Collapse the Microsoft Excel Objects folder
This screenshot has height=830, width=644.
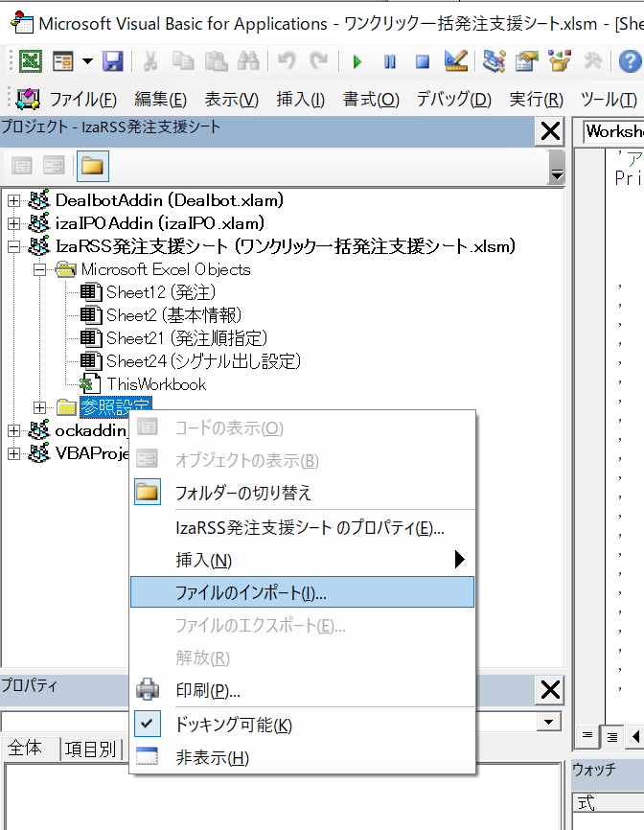coord(39,270)
